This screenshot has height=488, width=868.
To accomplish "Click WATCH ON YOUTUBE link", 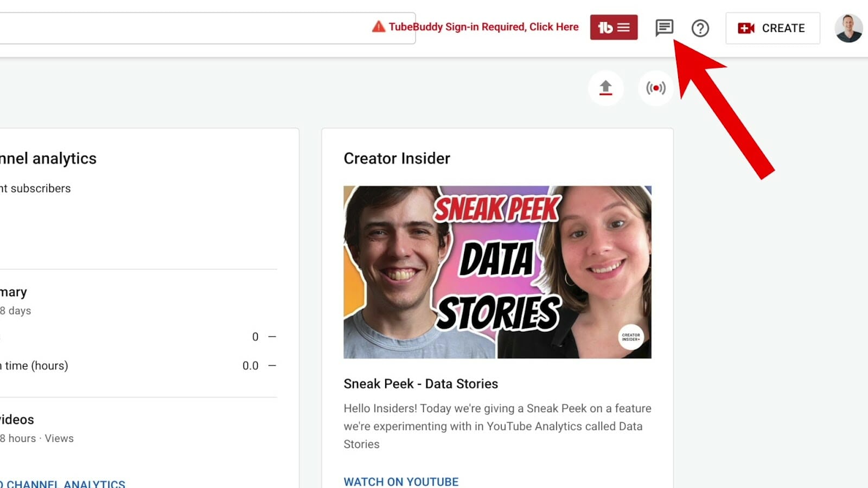I will [x=401, y=481].
